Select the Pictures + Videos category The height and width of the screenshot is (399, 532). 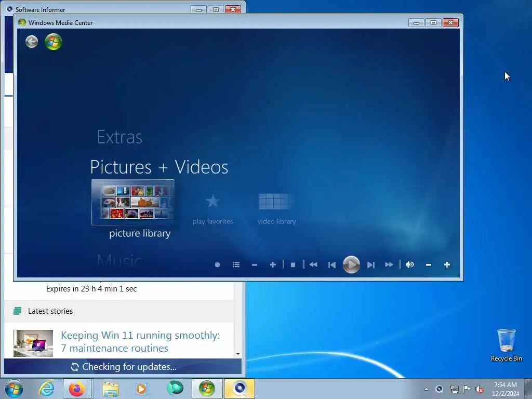159,167
